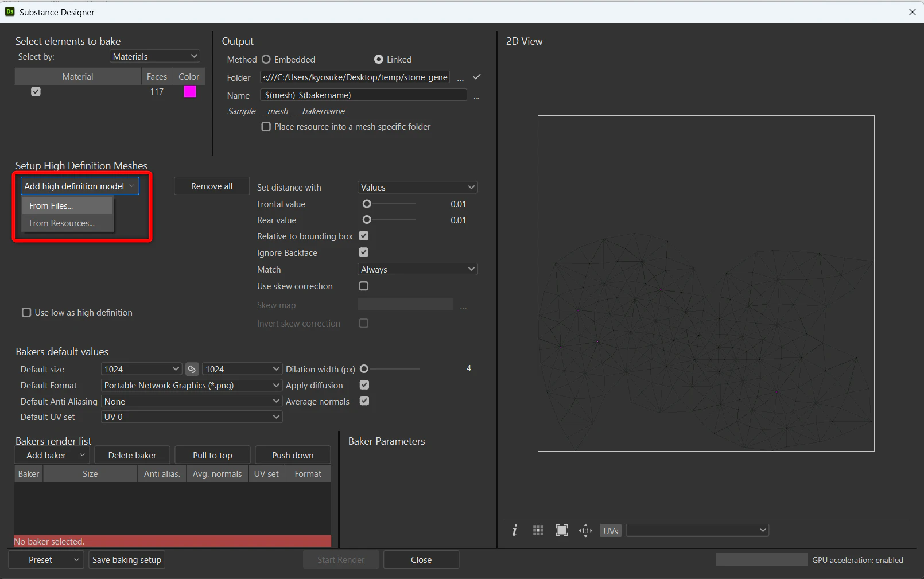
Task: Click the Dilation width value 4
Action: click(469, 368)
